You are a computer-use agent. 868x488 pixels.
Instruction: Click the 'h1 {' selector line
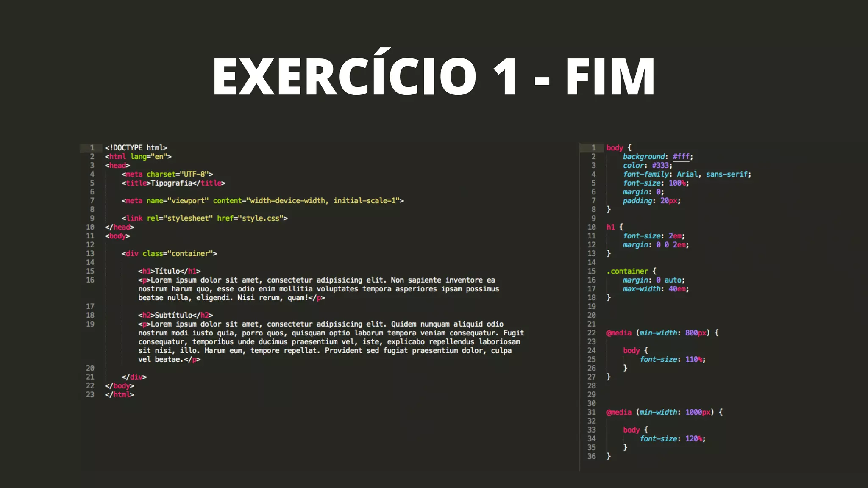tap(615, 227)
